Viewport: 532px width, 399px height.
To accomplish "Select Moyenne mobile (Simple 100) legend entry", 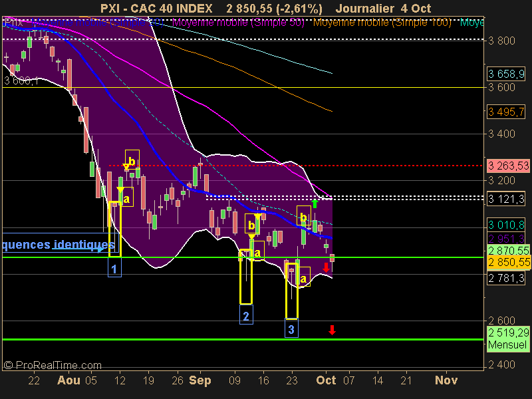I will click(382, 23).
